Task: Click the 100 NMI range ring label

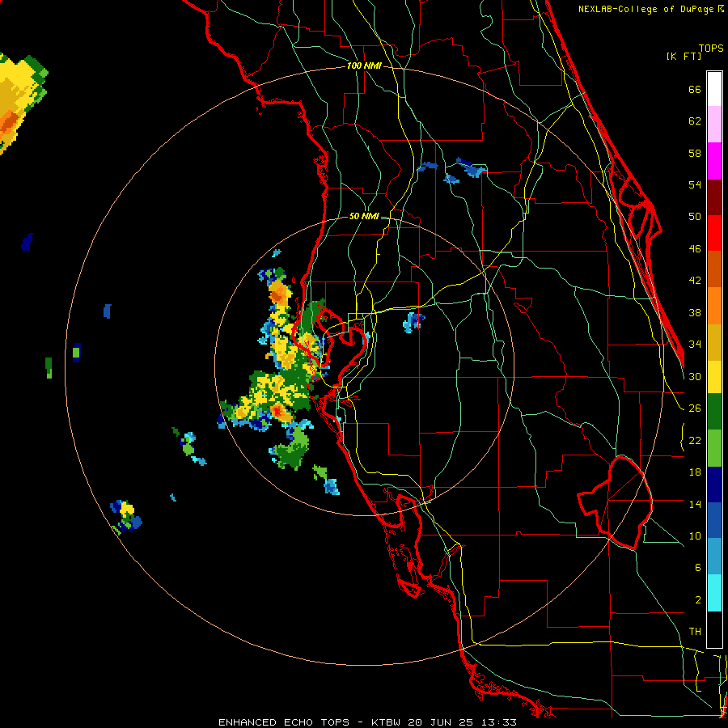Action: point(364,66)
